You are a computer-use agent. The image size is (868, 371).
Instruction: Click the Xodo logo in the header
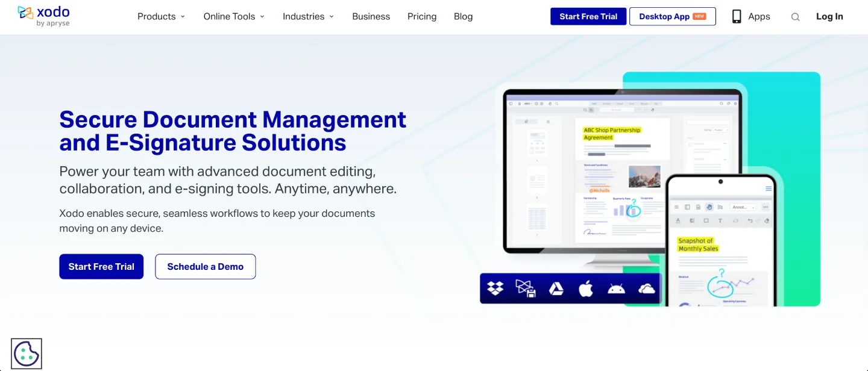coord(43,16)
